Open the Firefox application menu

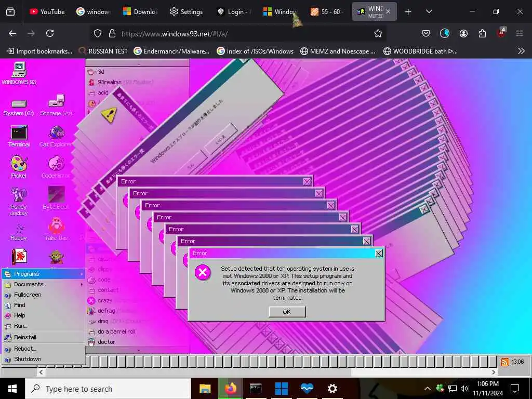pyautogui.click(x=519, y=33)
